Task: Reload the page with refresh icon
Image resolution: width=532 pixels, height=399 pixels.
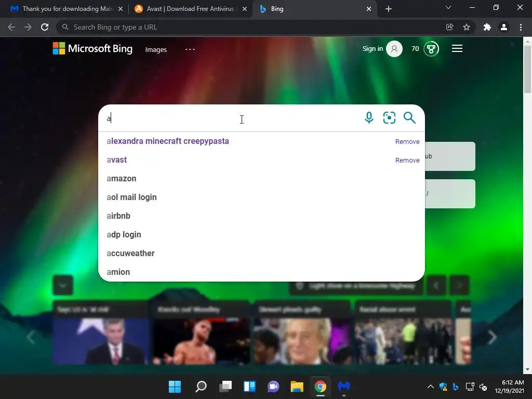Action: coord(45,27)
